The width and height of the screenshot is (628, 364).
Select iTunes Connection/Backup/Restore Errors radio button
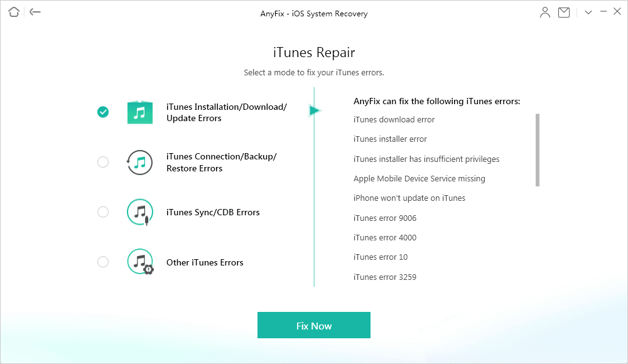(103, 162)
